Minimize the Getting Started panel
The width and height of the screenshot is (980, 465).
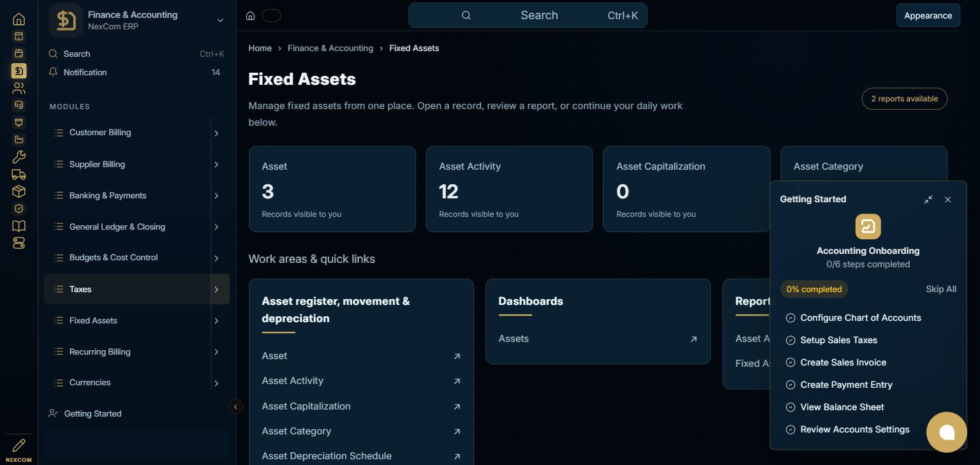[928, 200]
